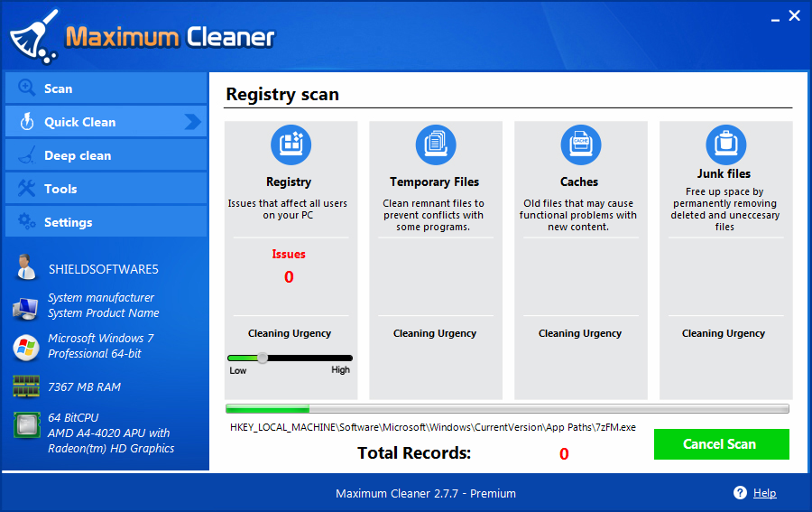Open the Deep clean section
Viewport: 812px width, 512px height.
[x=106, y=155]
